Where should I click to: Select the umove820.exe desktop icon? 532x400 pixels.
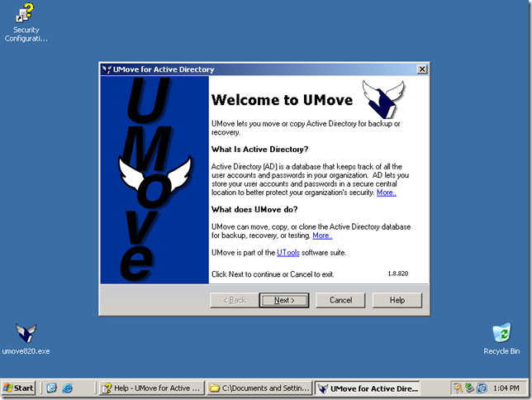[26, 338]
